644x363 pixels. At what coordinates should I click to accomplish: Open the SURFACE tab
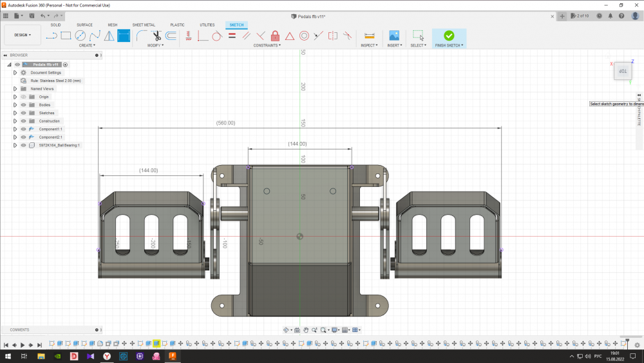pos(84,25)
